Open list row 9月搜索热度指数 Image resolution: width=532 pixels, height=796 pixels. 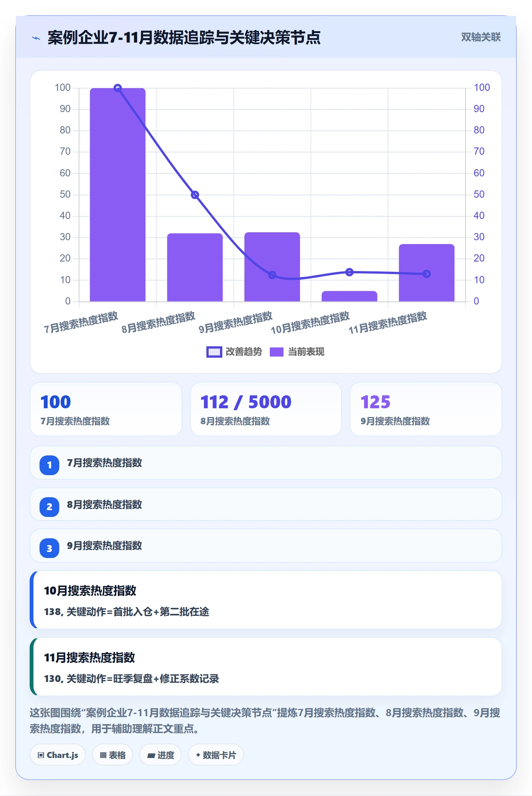point(266,546)
